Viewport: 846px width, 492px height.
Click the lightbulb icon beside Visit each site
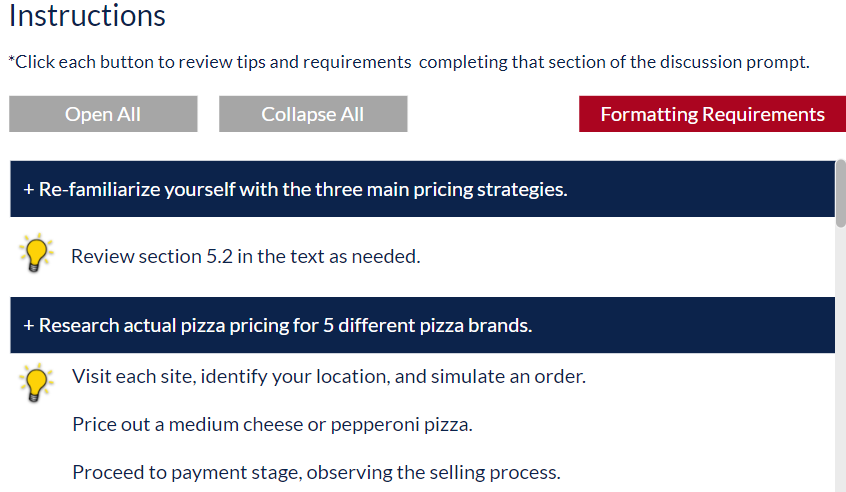pyautogui.click(x=36, y=383)
